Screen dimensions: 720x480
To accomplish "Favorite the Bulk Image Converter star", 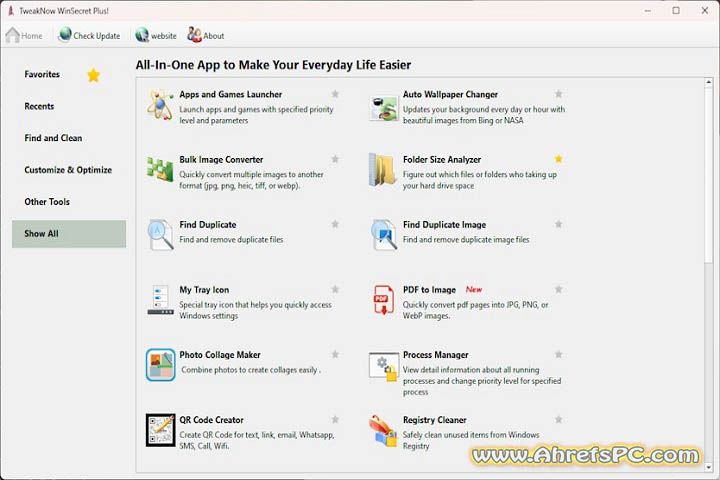I will [x=335, y=159].
